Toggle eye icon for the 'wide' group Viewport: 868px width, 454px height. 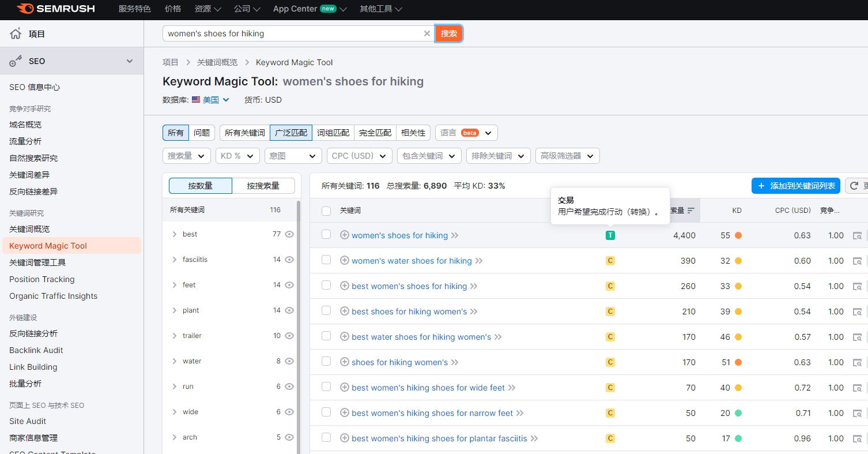coord(289,412)
